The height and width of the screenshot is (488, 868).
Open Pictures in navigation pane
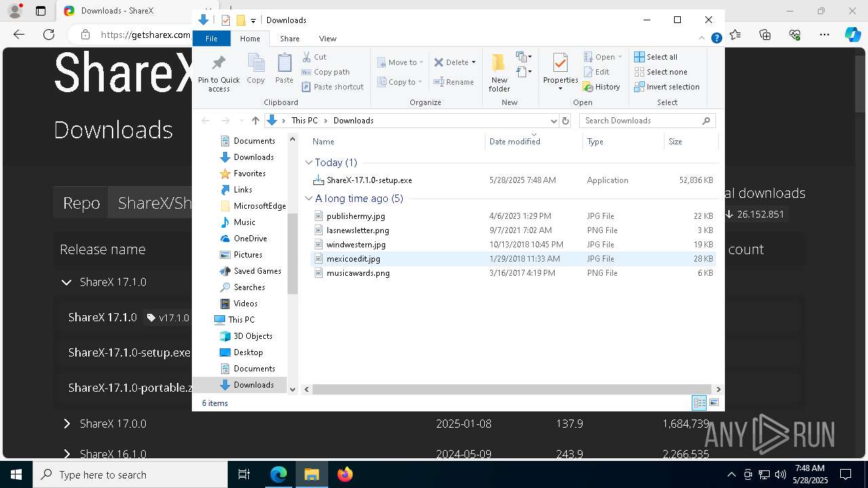(x=248, y=255)
